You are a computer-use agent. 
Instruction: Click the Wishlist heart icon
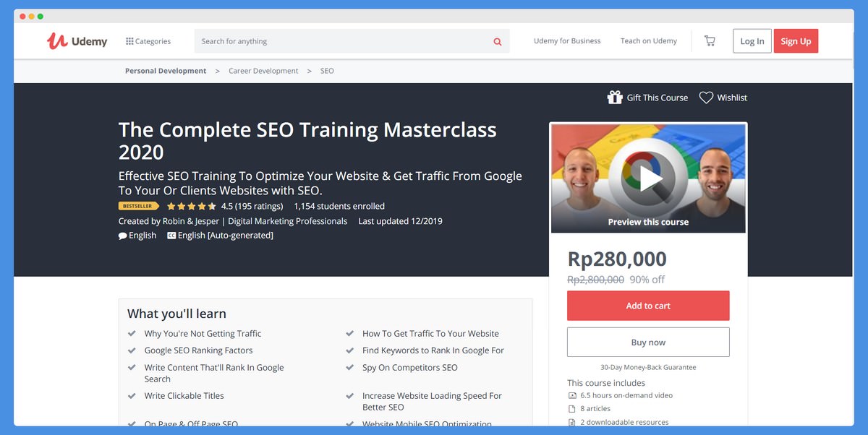pyautogui.click(x=706, y=98)
